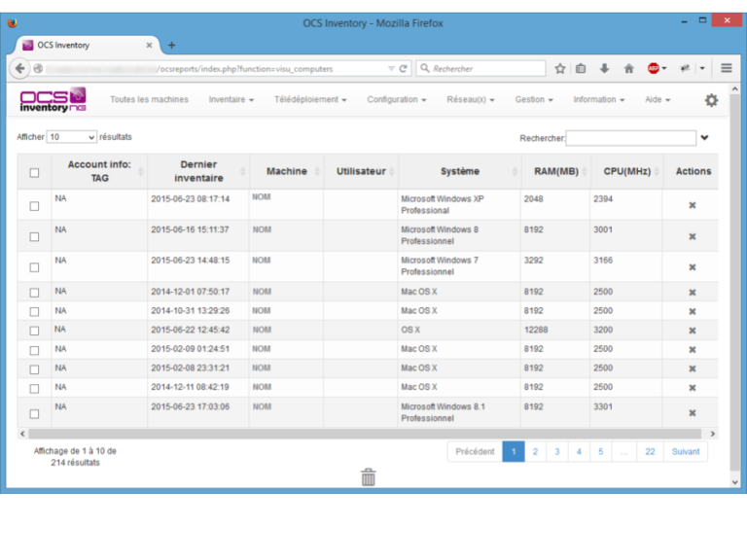Open the Firefox hamburger menu
The image size is (747, 560).
point(727,69)
